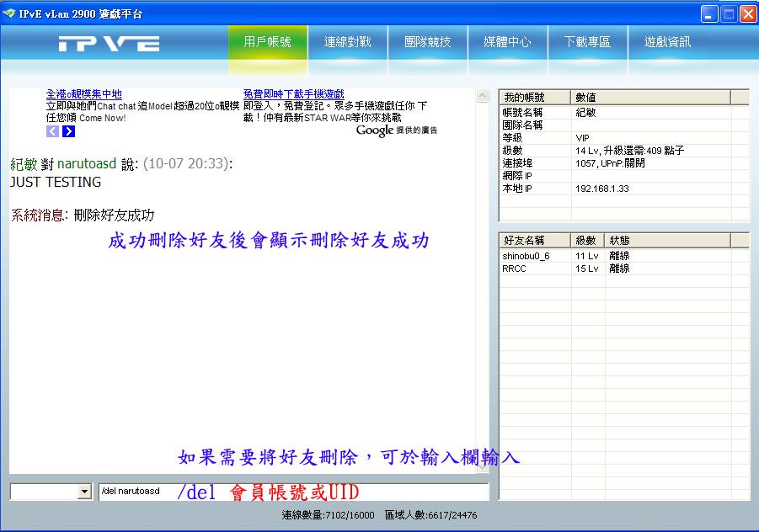Click the 系統消息 刪除好友成功 message
The height and width of the screenshot is (532, 759).
(83, 215)
